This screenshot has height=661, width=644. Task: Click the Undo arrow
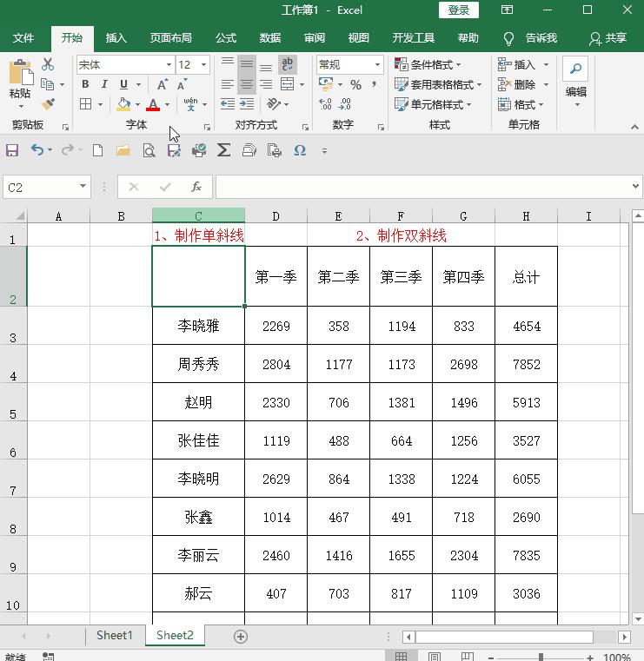pos(37,150)
